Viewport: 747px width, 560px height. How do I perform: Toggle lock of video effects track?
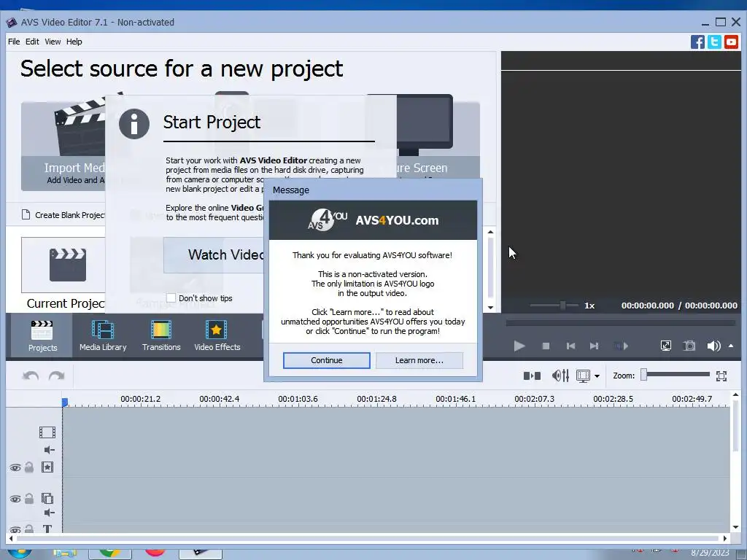[29, 467]
